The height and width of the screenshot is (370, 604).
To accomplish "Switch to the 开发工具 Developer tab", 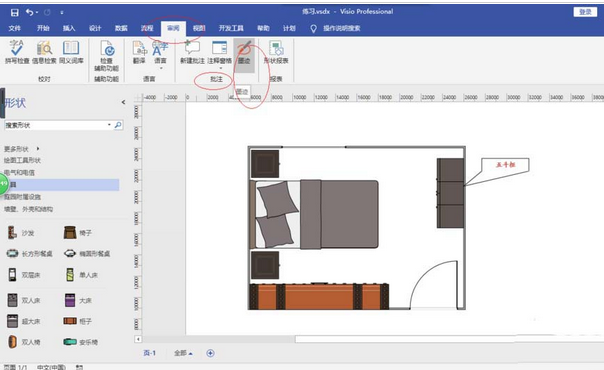I will click(x=231, y=28).
